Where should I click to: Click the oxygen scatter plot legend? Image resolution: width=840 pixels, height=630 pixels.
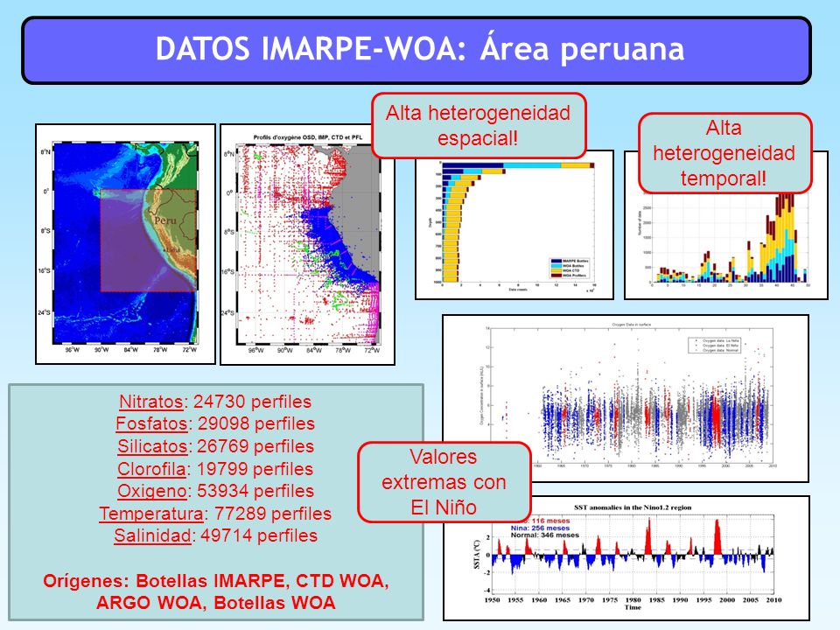click(x=714, y=345)
